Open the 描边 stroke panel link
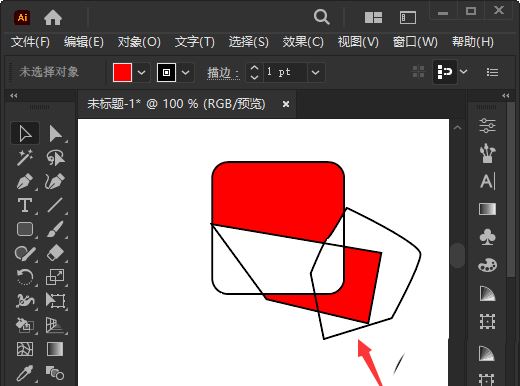 pyautogui.click(x=223, y=73)
